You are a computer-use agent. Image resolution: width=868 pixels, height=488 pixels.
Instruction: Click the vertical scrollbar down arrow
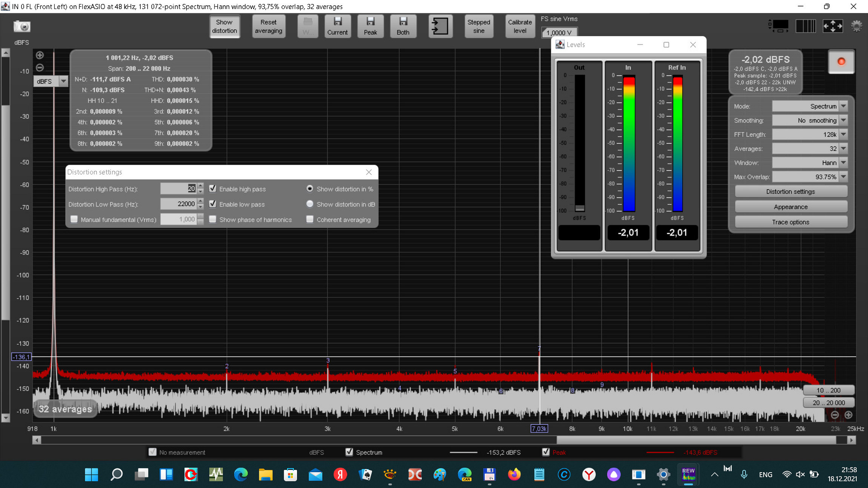pos(5,418)
